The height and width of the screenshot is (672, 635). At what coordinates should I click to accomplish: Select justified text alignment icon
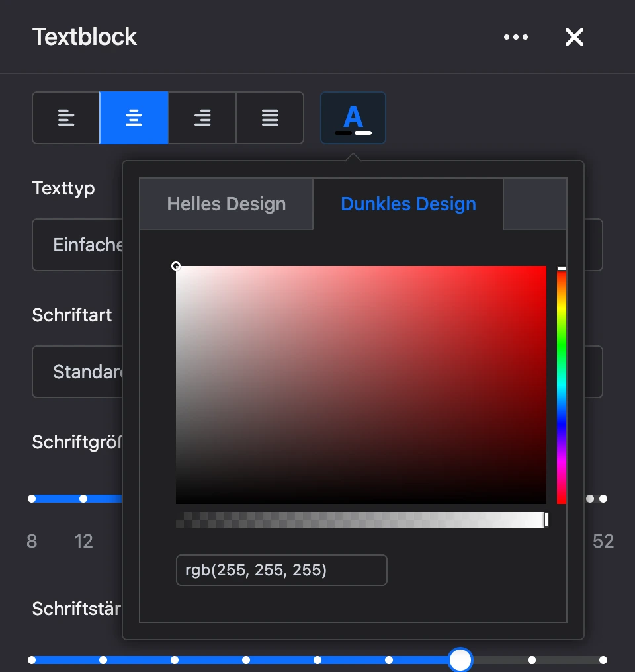(270, 118)
